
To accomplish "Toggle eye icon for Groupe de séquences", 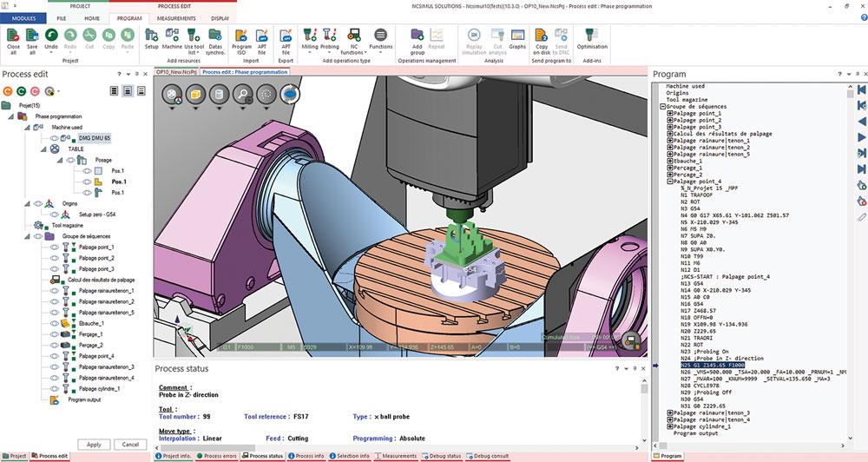I will 37,236.
